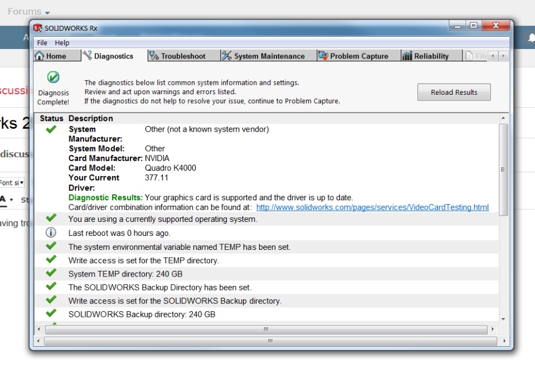Select 'The SOLIDWORKS Backup Directory has been set' row
This screenshot has height=392, width=535.
(x=266, y=287)
